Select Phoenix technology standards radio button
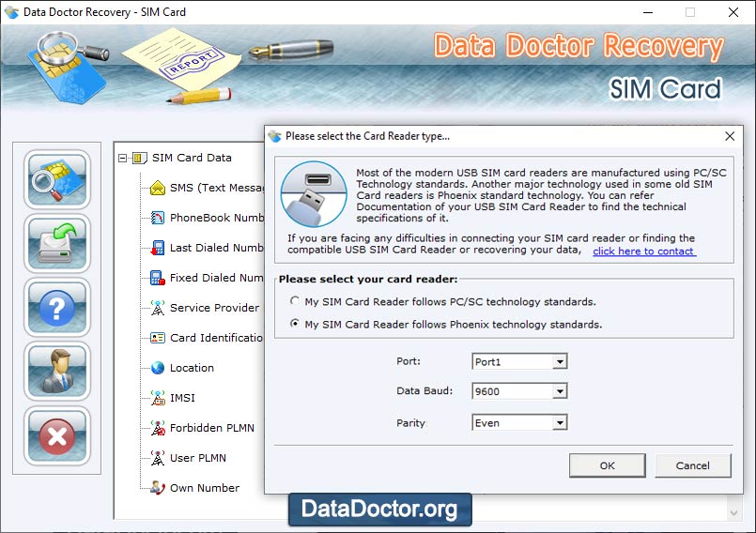This screenshot has width=756, height=533. pos(294,324)
